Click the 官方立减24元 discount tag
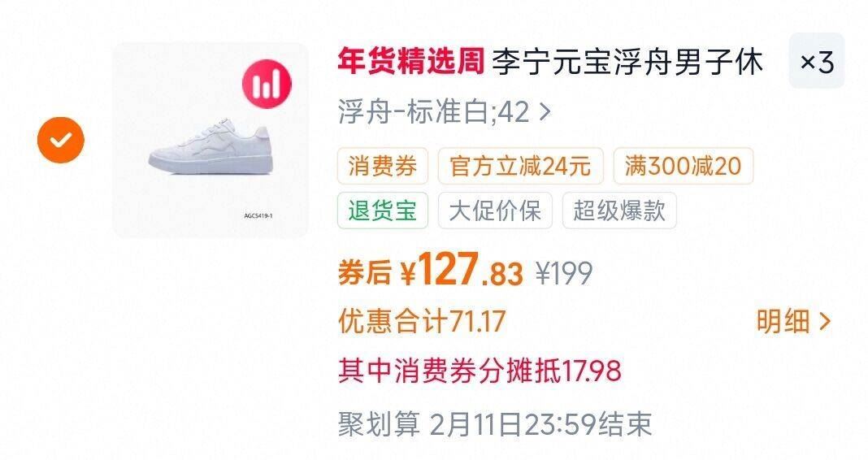The image size is (868, 460). pos(520,166)
